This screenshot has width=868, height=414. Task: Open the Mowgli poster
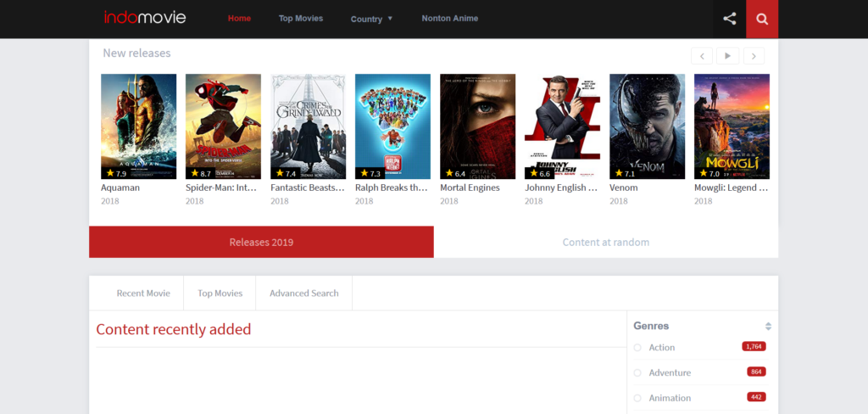click(732, 126)
